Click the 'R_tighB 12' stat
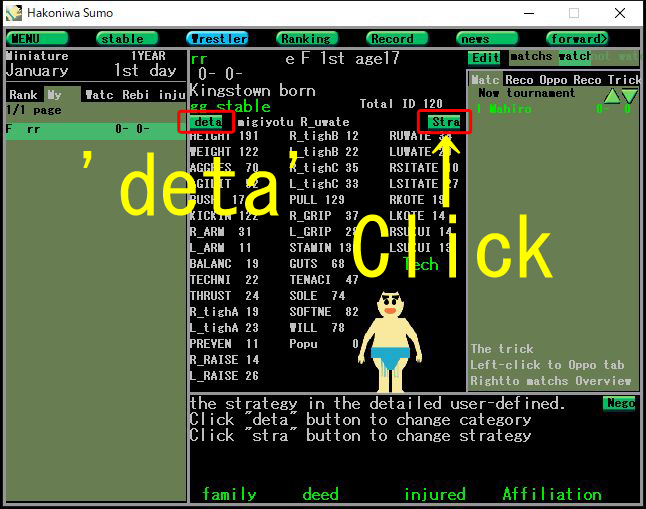Viewport: 646px width, 509px height. [323, 136]
